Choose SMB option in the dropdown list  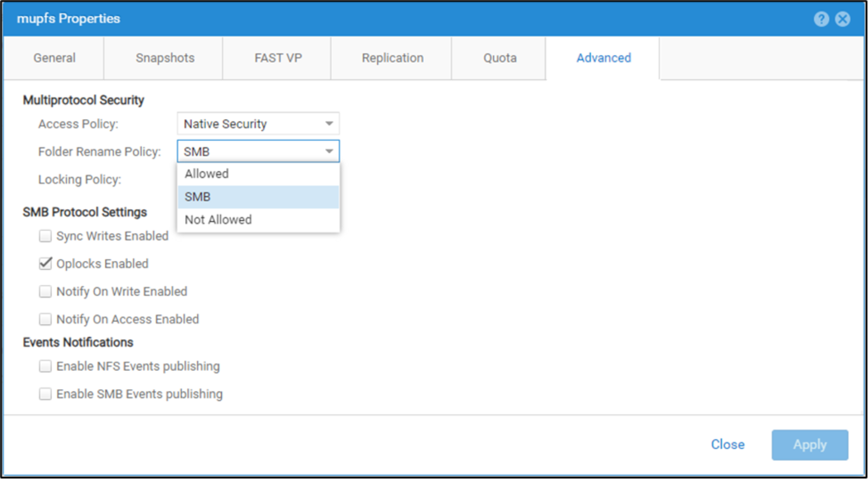click(258, 197)
